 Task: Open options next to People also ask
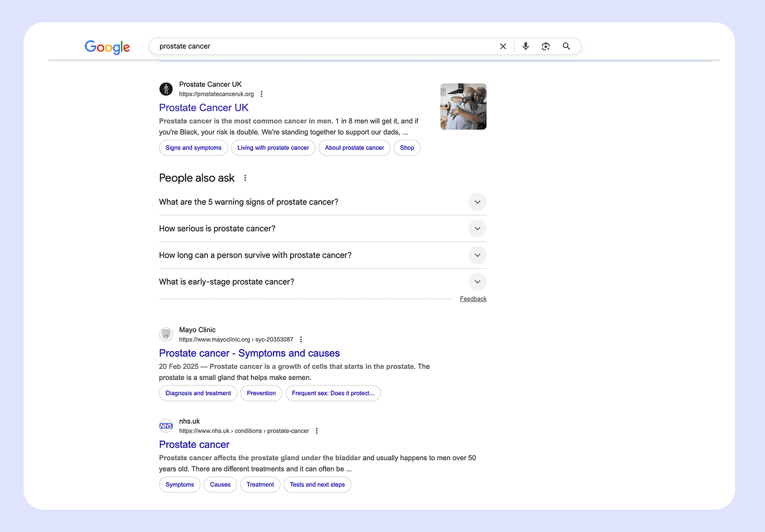[x=245, y=178]
